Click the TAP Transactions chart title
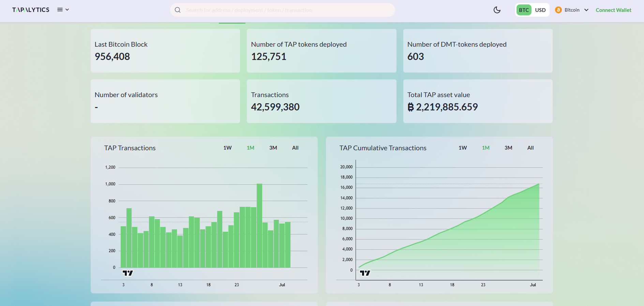The height and width of the screenshot is (306, 644). pyautogui.click(x=130, y=148)
